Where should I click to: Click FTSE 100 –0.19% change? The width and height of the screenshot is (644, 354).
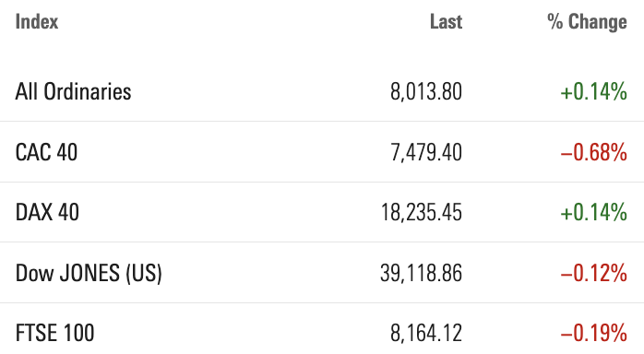click(x=594, y=333)
